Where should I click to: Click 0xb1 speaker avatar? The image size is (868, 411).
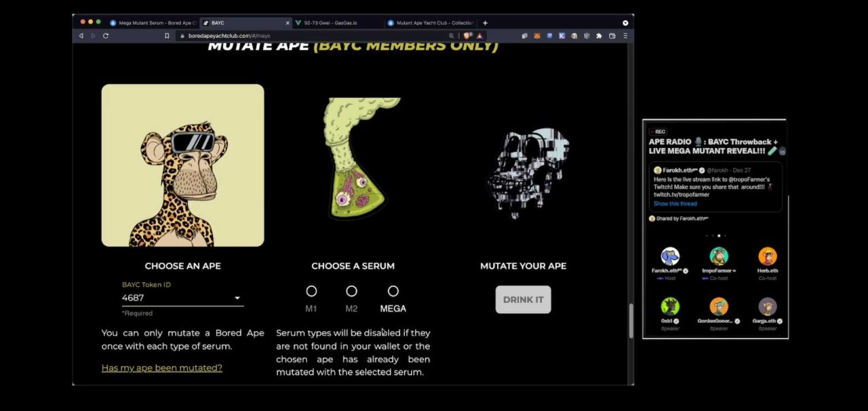670,306
